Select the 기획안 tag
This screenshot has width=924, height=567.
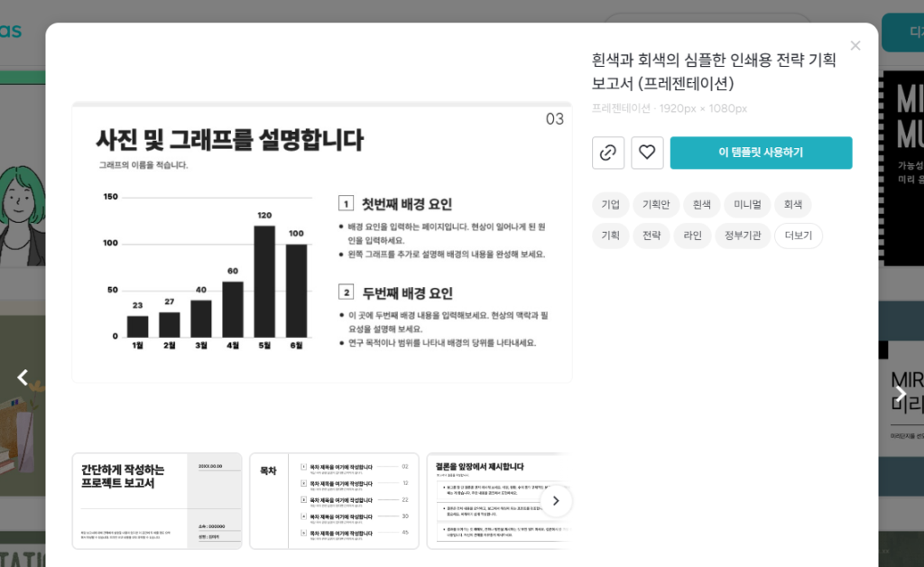tap(656, 205)
